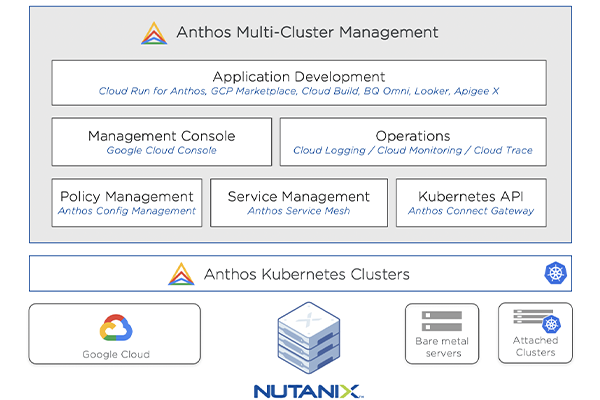Open the Application Development box
Screen dimensions: 600x400
point(299,83)
